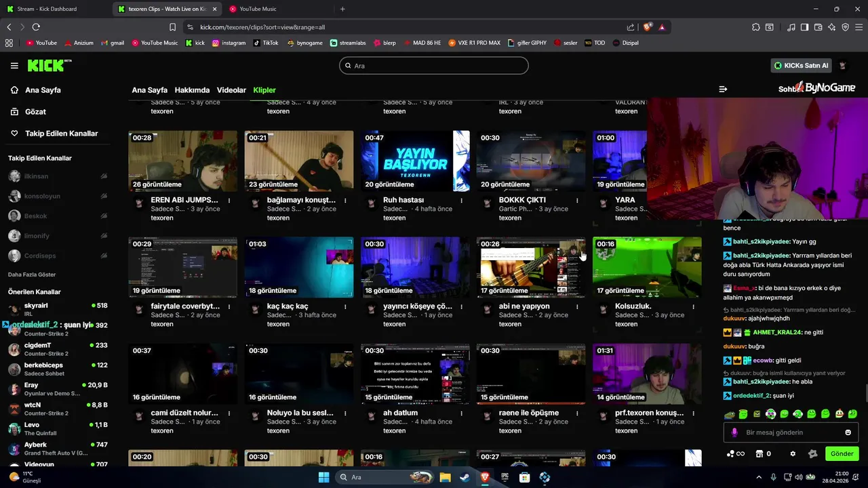Click the volume icon in system tray
The width and height of the screenshot is (868, 488).
pyautogui.click(x=799, y=477)
